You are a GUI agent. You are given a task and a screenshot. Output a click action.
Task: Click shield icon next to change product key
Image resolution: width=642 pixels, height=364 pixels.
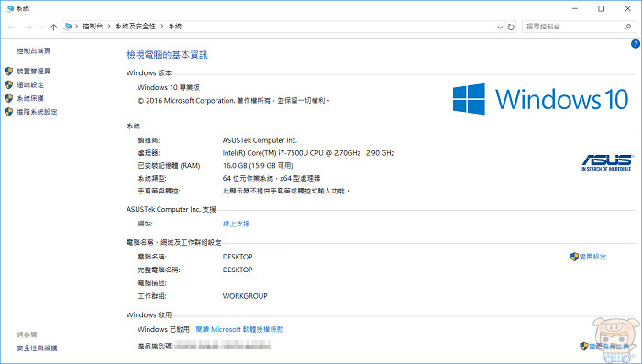point(584,347)
